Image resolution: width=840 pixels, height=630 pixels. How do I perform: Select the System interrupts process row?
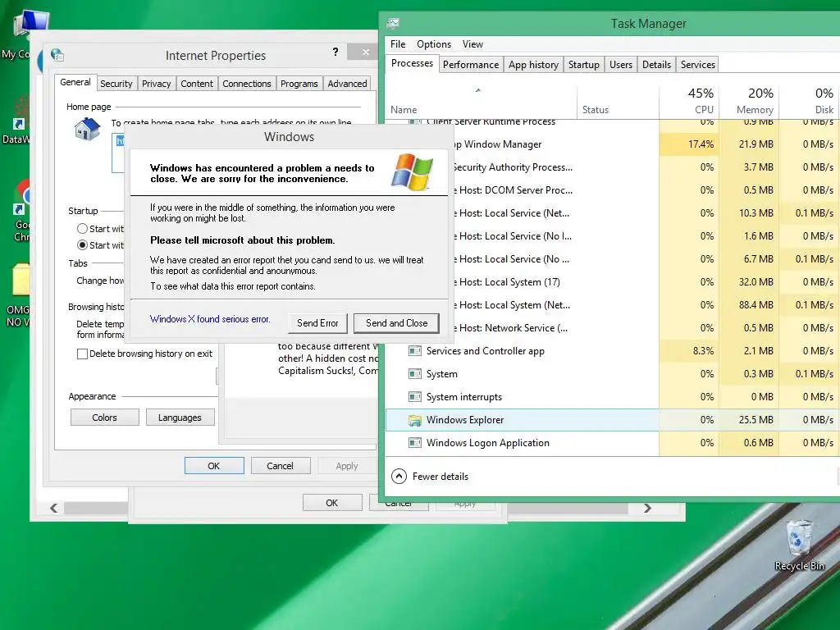pyautogui.click(x=612, y=397)
